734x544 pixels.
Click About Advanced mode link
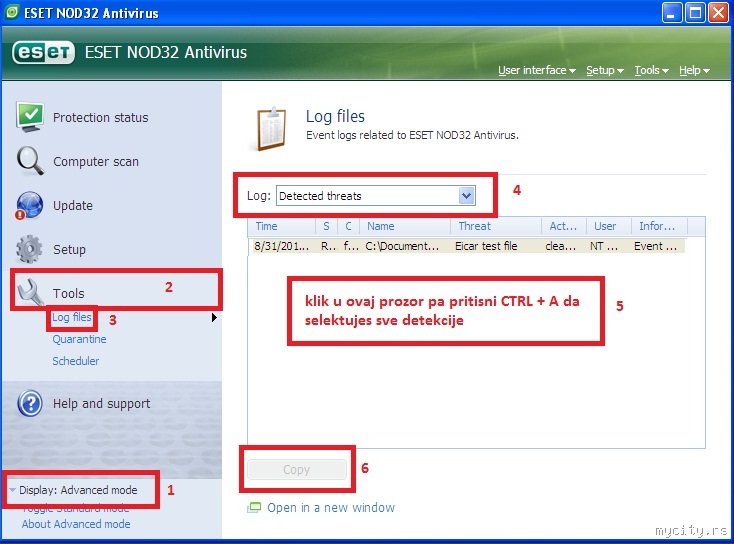(x=76, y=524)
